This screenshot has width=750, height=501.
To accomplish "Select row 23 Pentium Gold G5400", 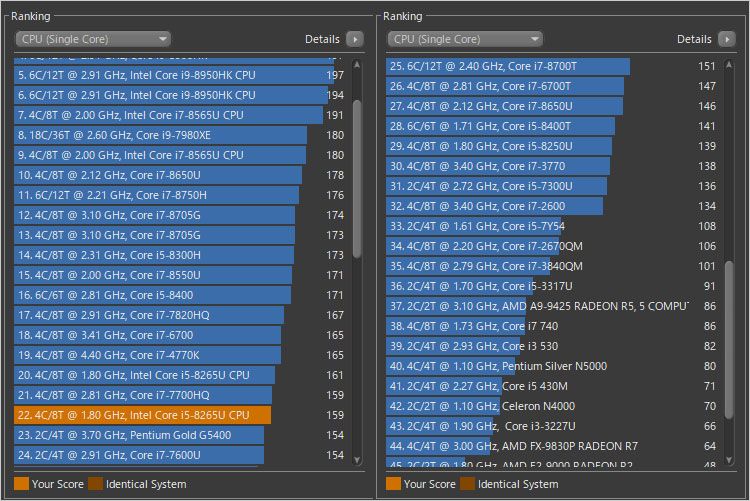I will pos(179,435).
